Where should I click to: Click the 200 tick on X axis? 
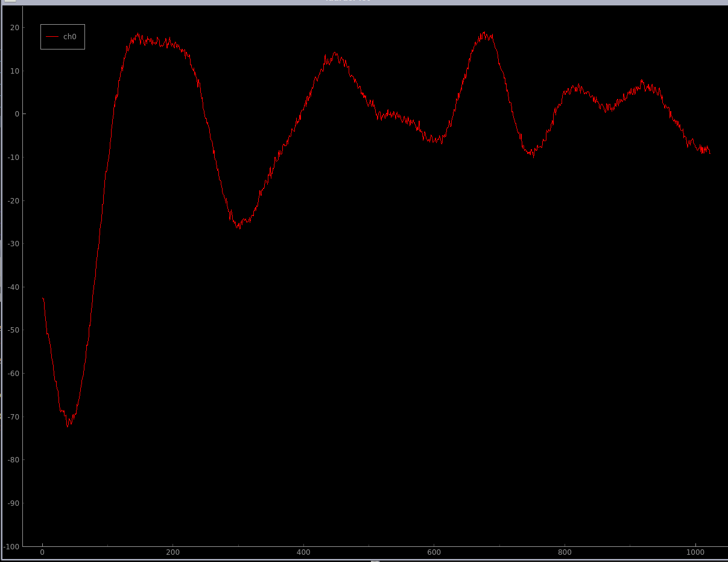(173, 552)
